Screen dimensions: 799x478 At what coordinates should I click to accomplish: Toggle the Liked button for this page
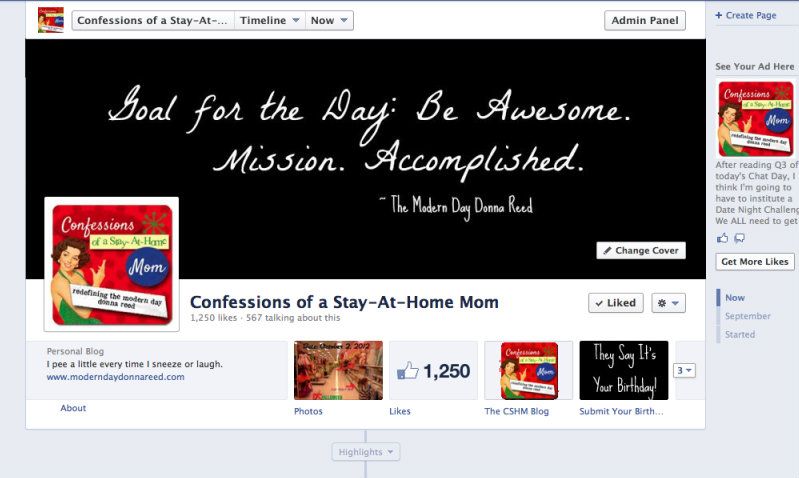pyautogui.click(x=616, y=303)
